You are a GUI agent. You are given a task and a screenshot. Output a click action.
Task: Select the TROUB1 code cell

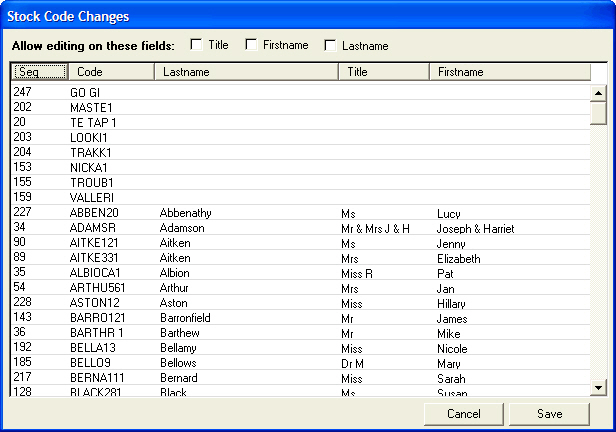tap(92, 183)
